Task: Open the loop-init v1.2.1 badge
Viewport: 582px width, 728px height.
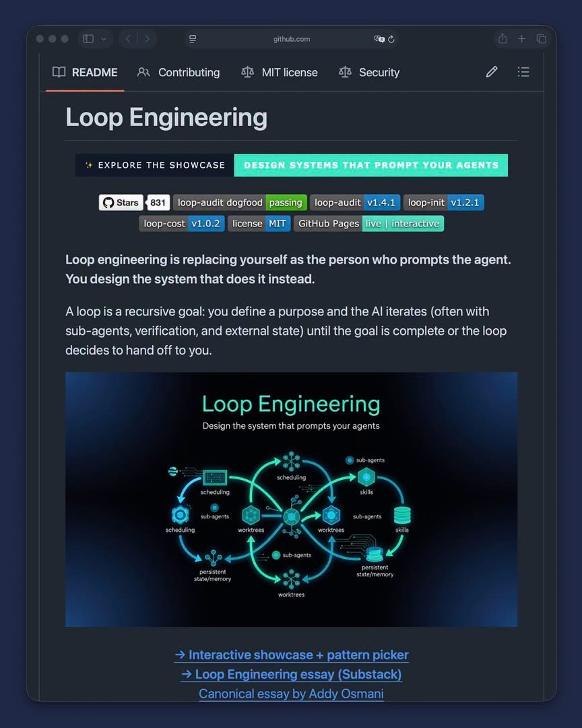Action: pos(444,202)
